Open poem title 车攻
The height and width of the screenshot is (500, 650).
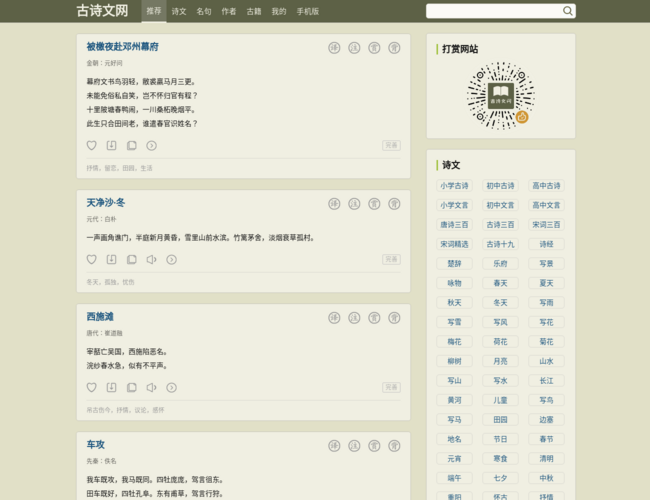click(95, 444)
